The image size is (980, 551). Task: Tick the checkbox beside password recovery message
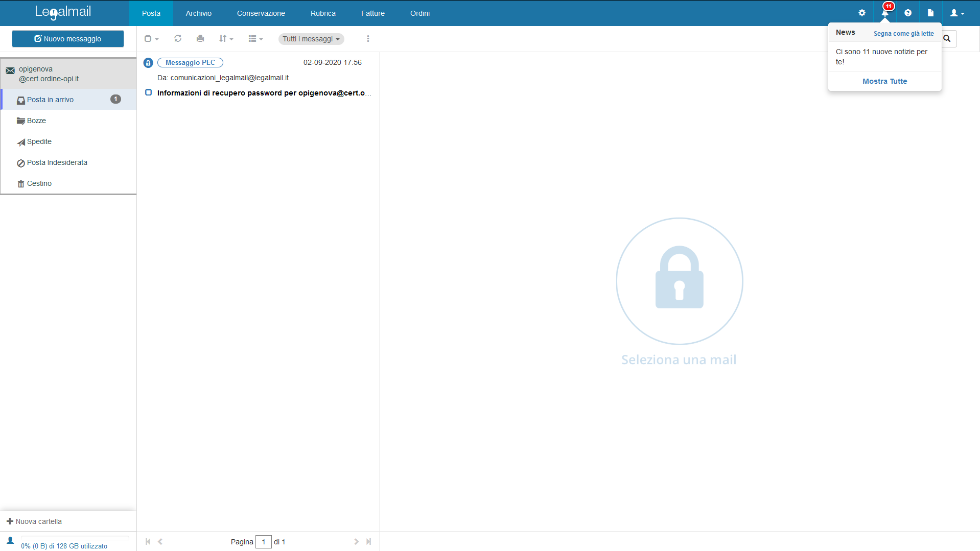[x=149, y=92]
